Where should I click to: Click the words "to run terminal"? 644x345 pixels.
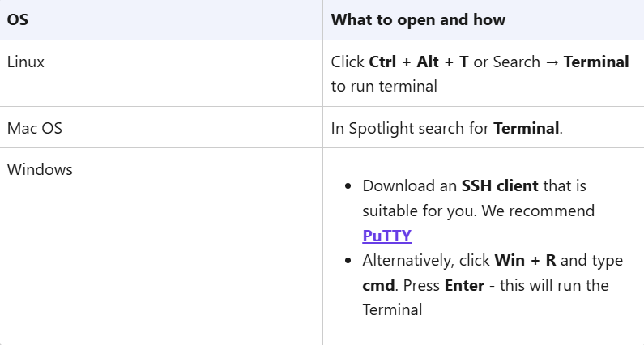384,86
